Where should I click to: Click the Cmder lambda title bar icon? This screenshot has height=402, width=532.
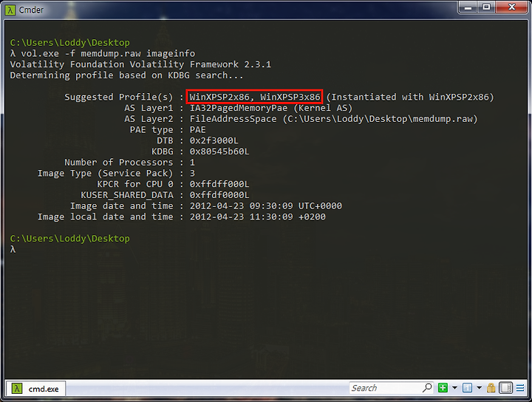coord(10,10)
